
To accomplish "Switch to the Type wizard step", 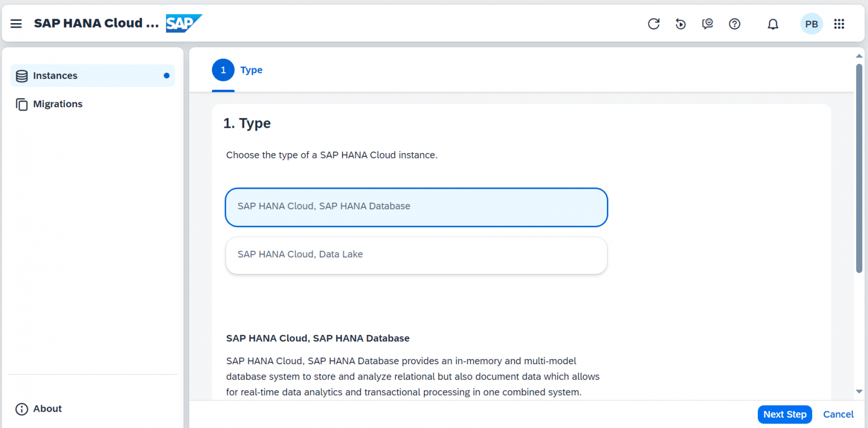I will click(237, 69).
